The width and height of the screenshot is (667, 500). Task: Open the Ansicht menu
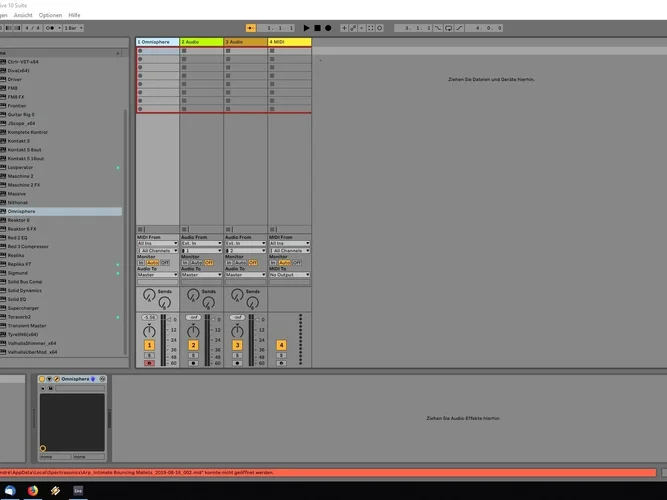[x=23, y=15]
